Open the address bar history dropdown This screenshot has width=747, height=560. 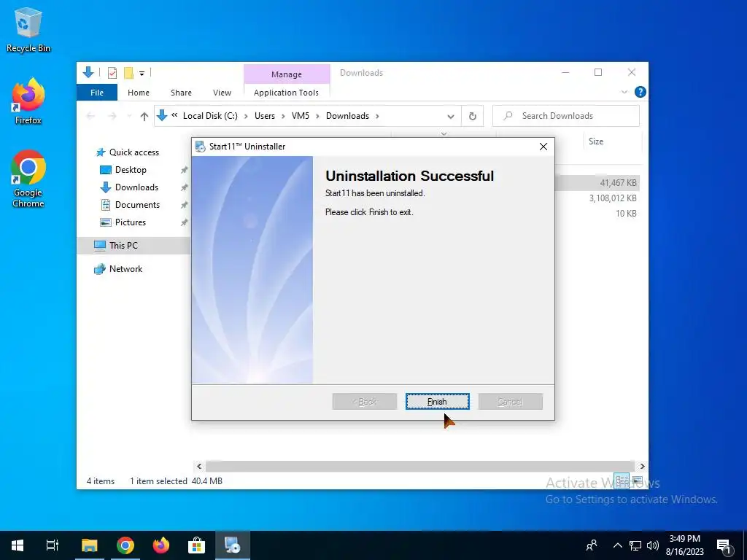click(450, 116)
